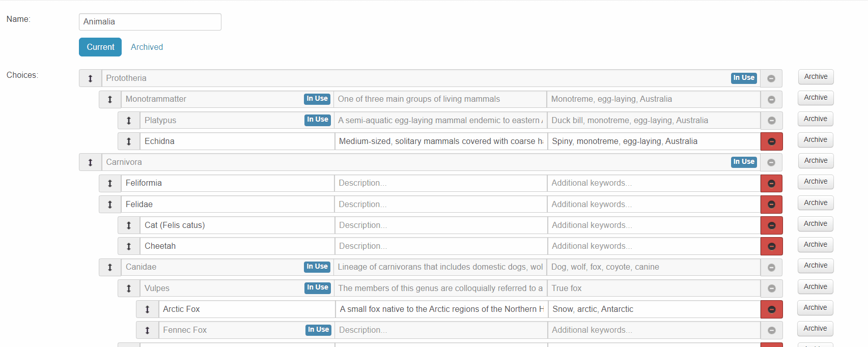Image resolution: width=868 pixels, height=347 pixels.
Task: Click the red remove icon for Echidna
Action: (x=771, y=141)
